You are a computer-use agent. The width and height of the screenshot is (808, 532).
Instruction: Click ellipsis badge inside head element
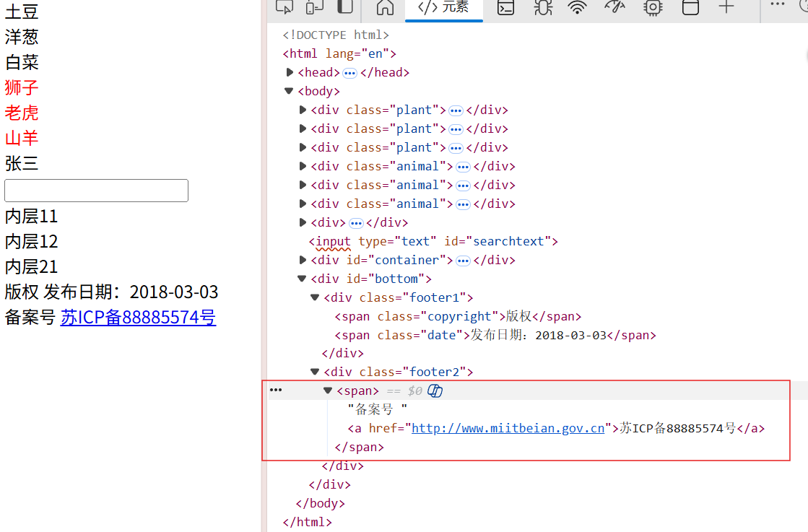[x=350, y=73]
